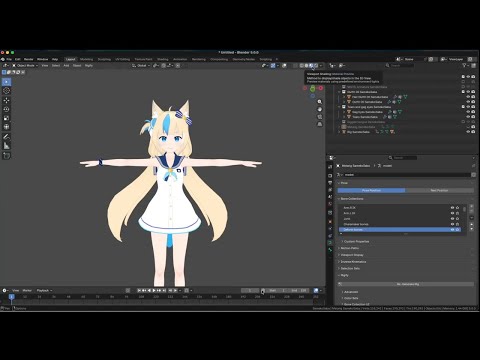The image size is (480, 360).
Task: Open the timeline Playback menu
Action: click(44, 291)
